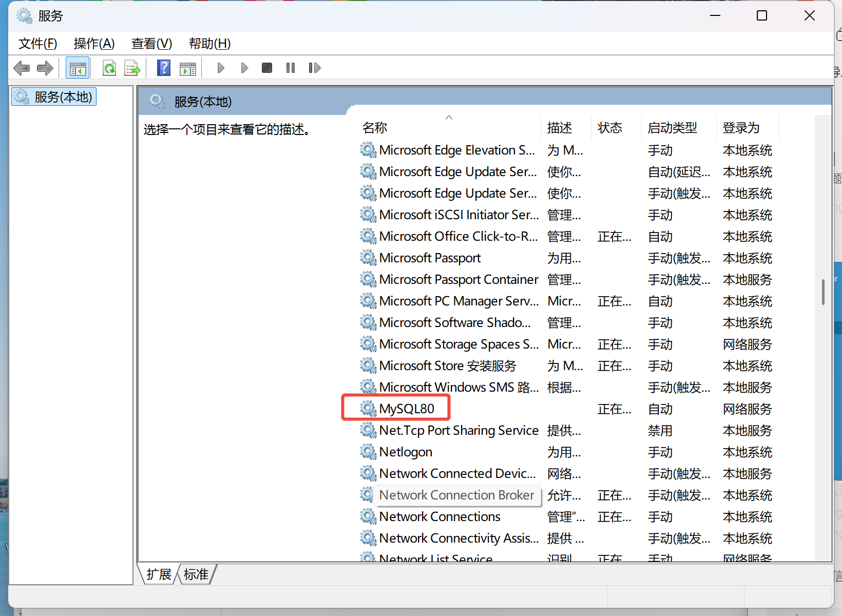Click the gear icon of Net.Tcp Port Sharing Service
Image resolution: width=842 pixels, height=616 pixels.
click(x=368, y=430)
